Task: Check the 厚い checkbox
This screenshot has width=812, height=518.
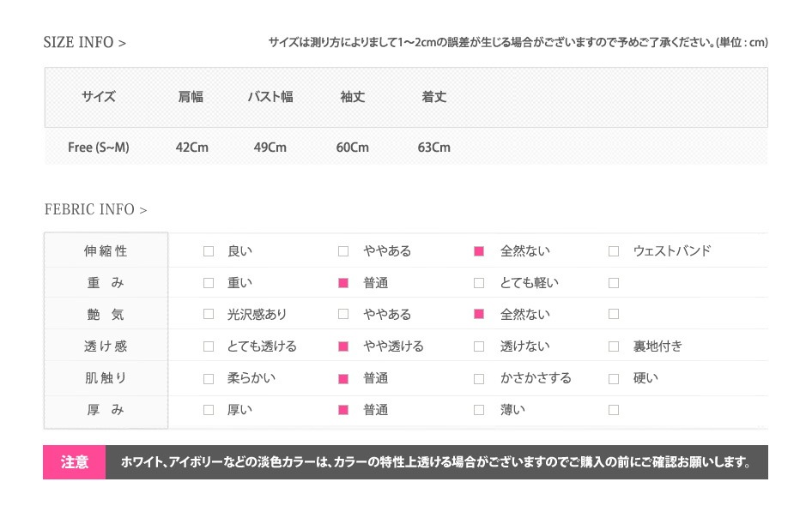Action: pos(209,410)
